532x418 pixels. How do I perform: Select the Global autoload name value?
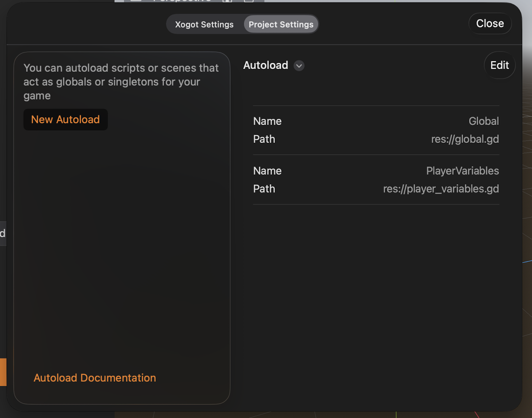point(484,121)
